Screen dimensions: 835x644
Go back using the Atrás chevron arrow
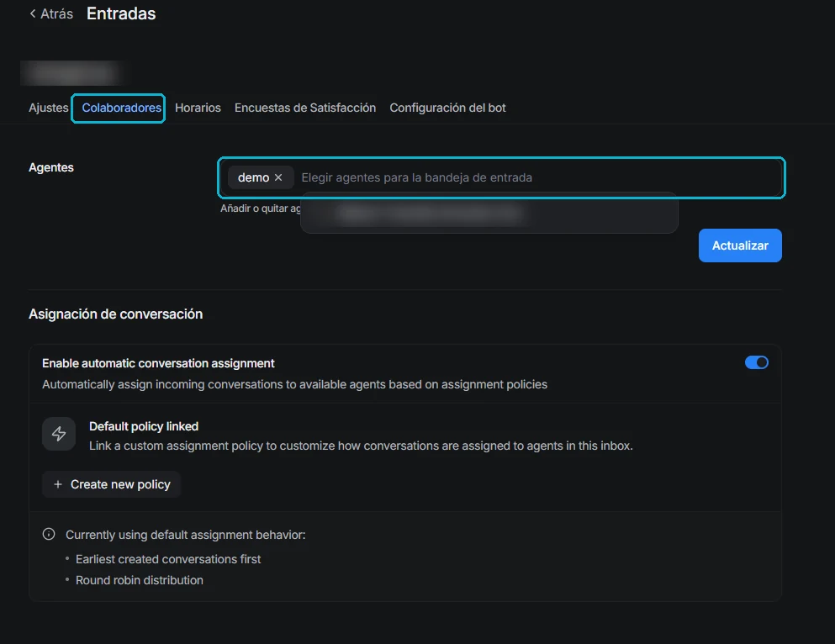pyautogui.click(x=33, y=13)
